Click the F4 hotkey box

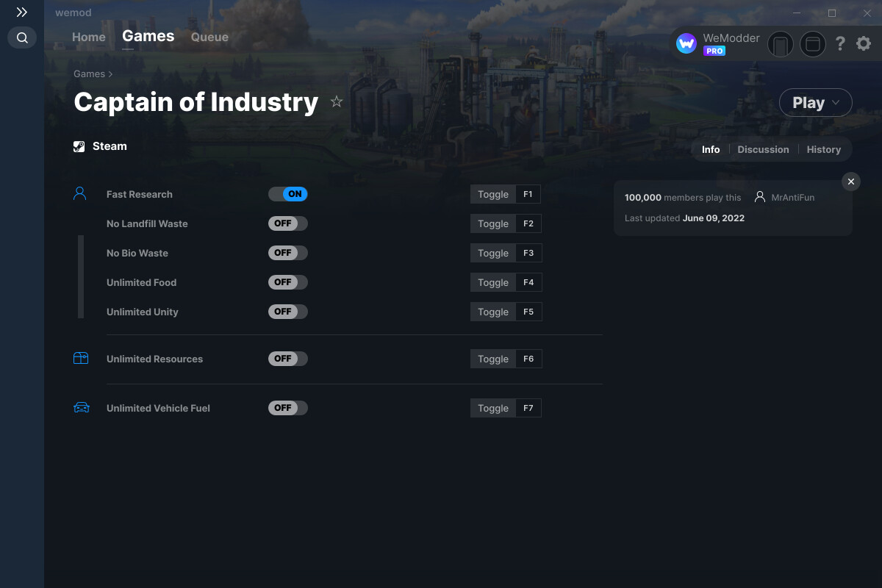coord(528,282)
